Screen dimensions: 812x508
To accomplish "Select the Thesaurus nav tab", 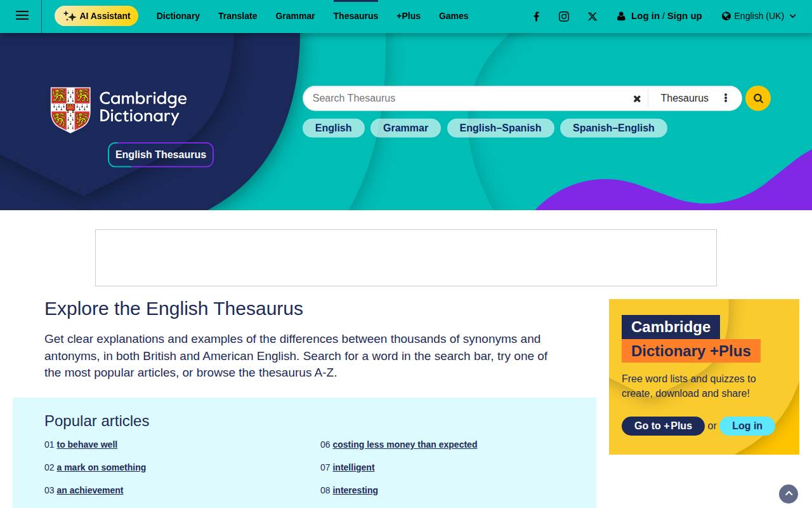I will [356, 16].
